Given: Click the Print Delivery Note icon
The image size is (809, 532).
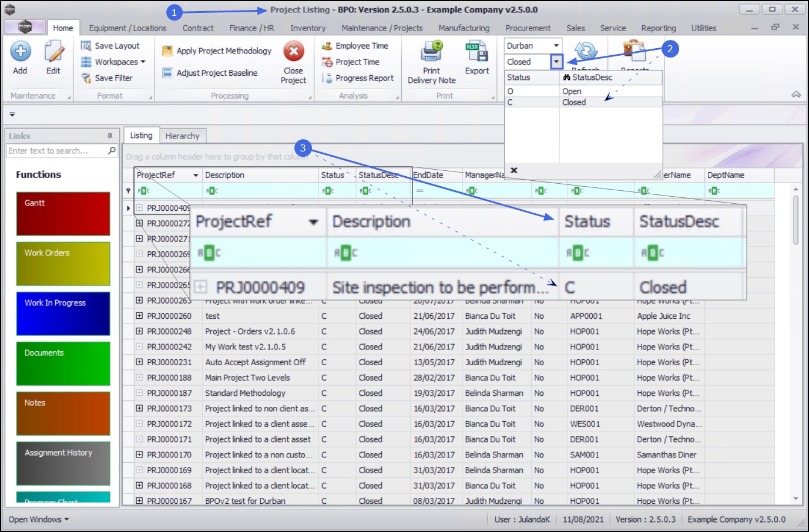Looking at the screenshot, I should click(431, 52).
